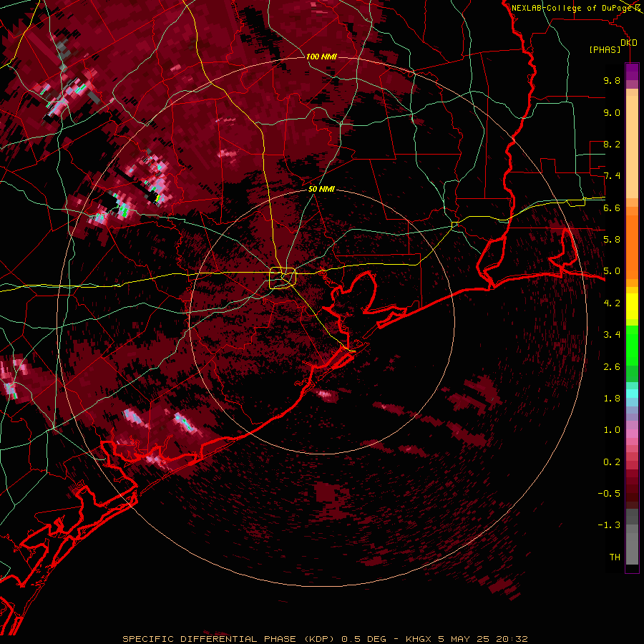Click the KHGX radar station identifier

point(419,639)
